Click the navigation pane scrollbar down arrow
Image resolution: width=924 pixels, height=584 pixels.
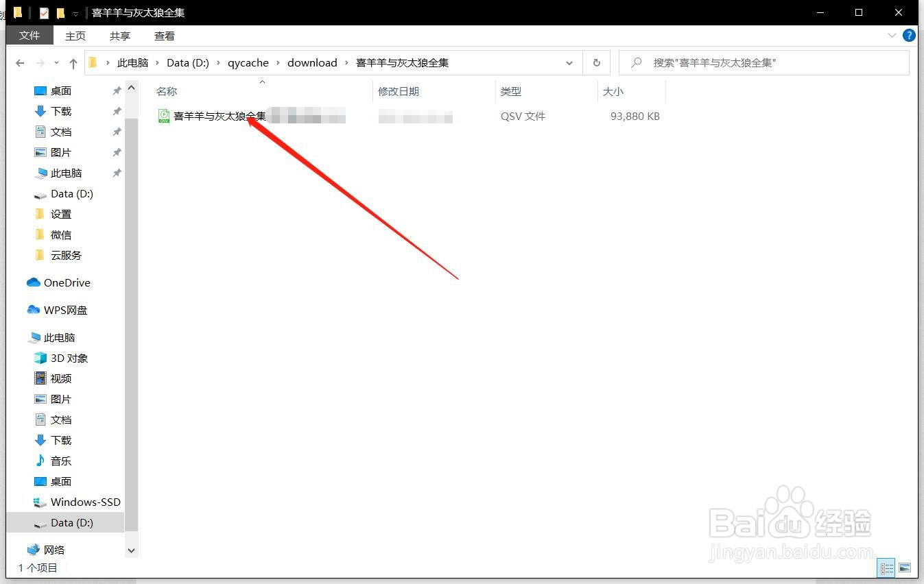(x=132, y=550)
